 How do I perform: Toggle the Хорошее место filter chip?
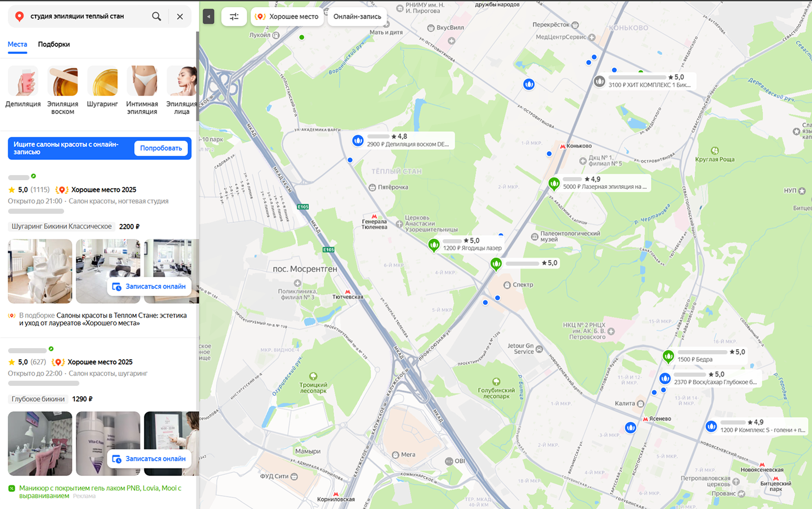point(287,17)
